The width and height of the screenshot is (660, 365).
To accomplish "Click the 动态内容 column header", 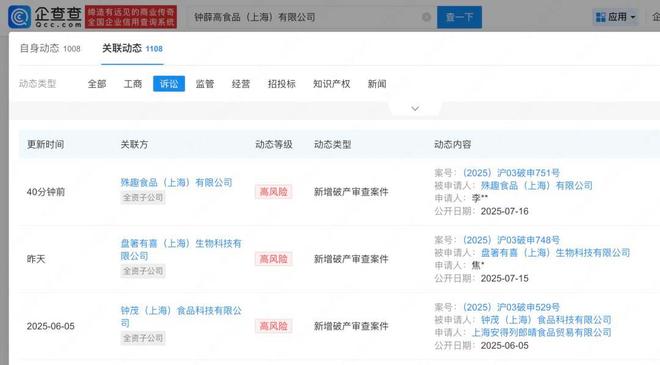I will click(x=453, y=144).
